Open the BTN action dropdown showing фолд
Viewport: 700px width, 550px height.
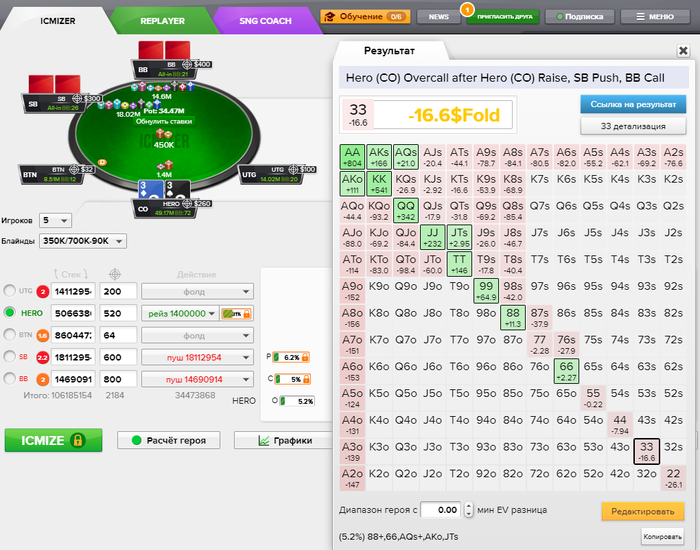[x=197, y=335]
